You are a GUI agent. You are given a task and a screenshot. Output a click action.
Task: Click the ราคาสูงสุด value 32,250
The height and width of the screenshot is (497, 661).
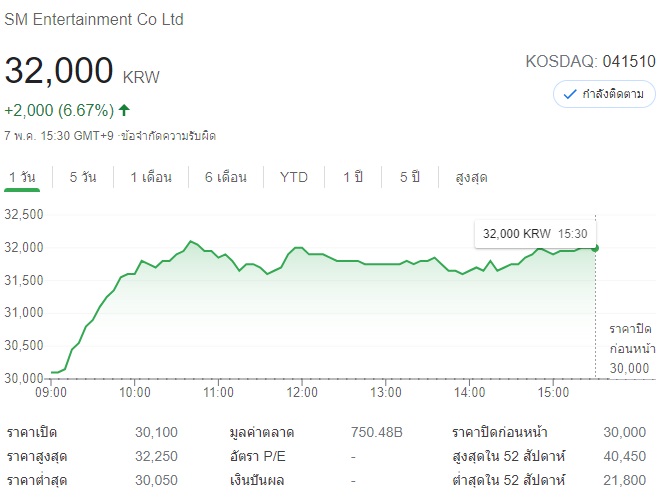pos(156,456)
